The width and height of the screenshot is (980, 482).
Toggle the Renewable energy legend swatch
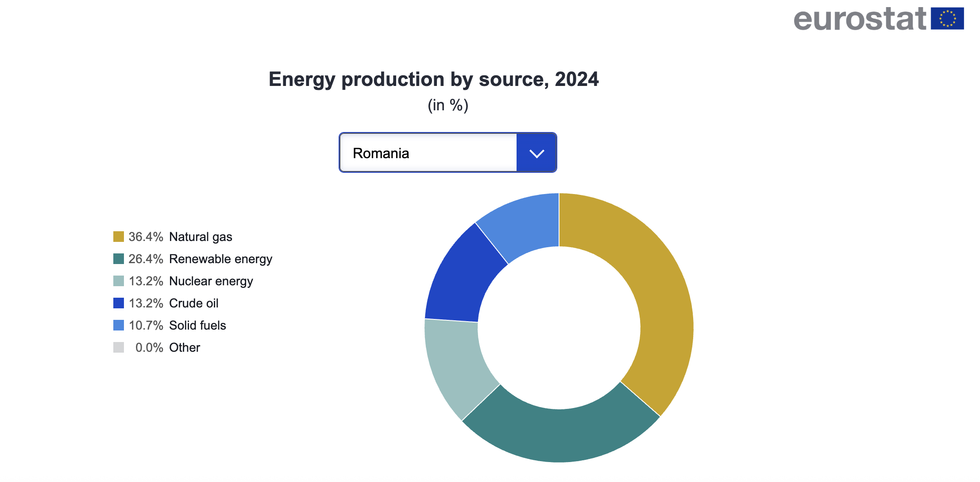(119, 259)
